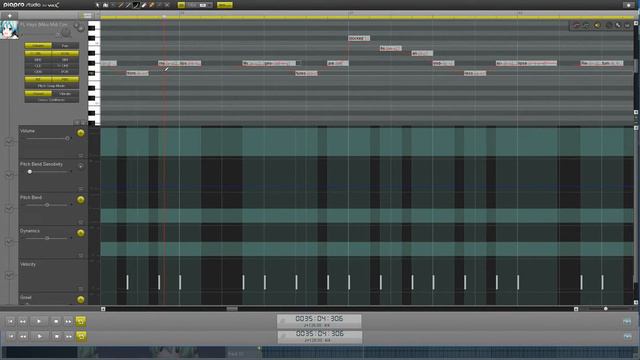Click the piano roll vertical scrollbar thumb

tap(636, 65)
